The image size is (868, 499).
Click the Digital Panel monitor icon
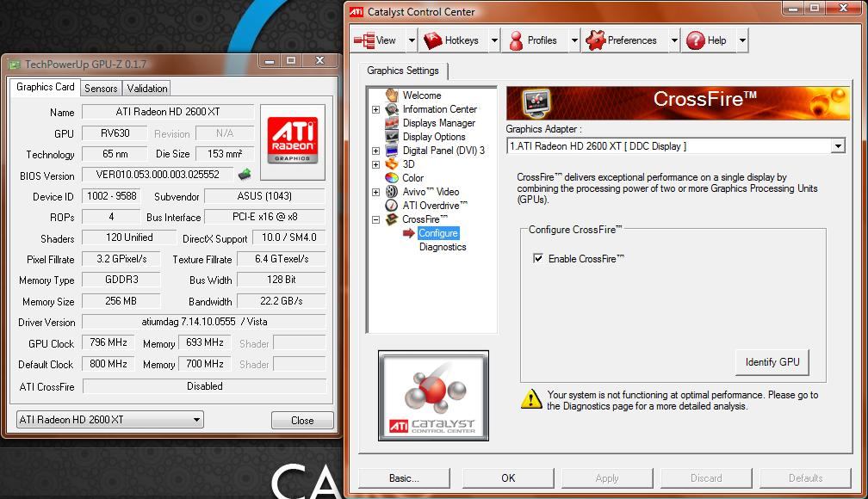point(392,151)
